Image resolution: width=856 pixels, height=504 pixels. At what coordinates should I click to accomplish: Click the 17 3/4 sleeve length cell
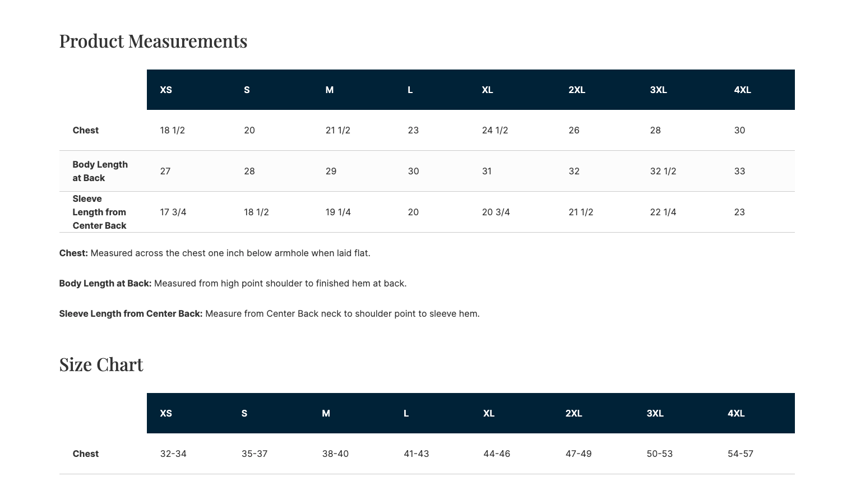pyautogui.click(x=173, y=212)
